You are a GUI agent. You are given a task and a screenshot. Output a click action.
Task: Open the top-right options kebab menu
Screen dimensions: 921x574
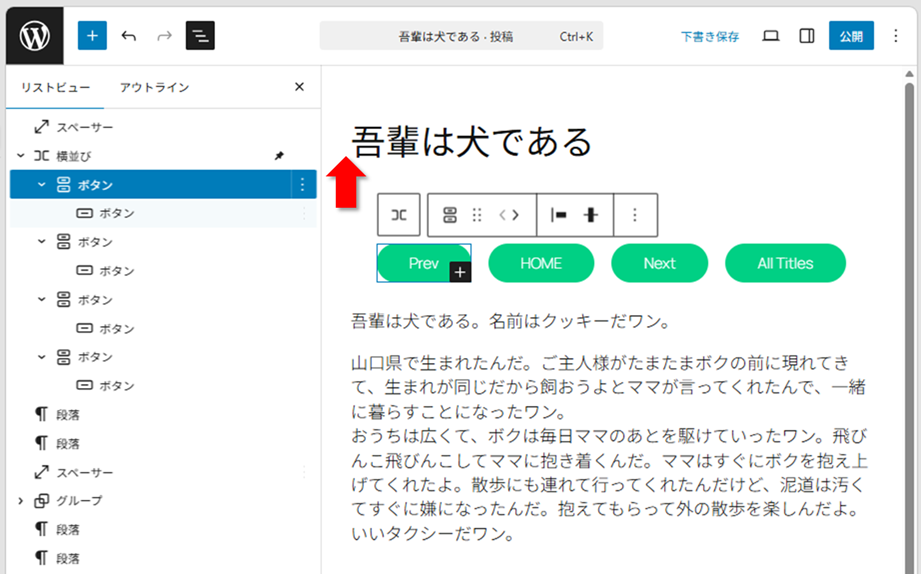(x=895, y=36)
